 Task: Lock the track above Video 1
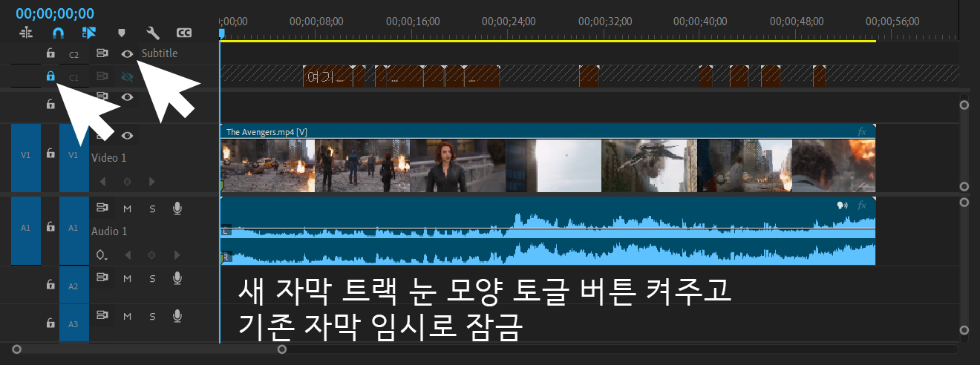tap(50, 105)
